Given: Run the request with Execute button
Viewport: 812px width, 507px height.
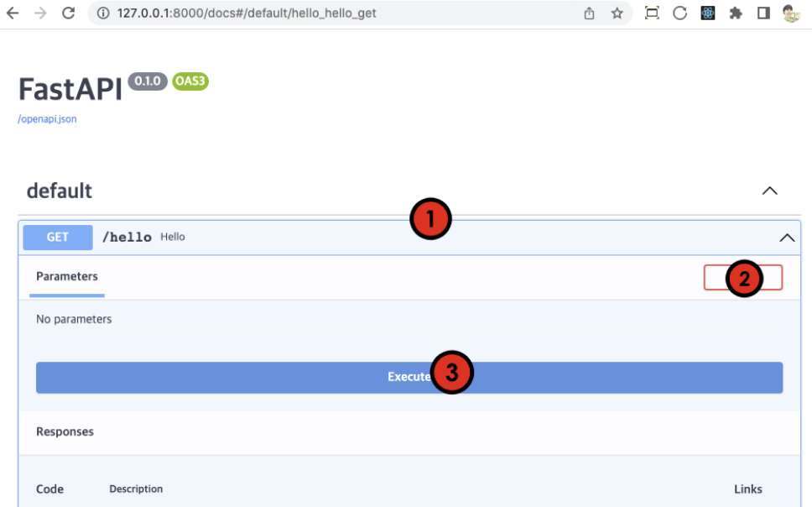Looking at the screenshot, I should [409, 378].
